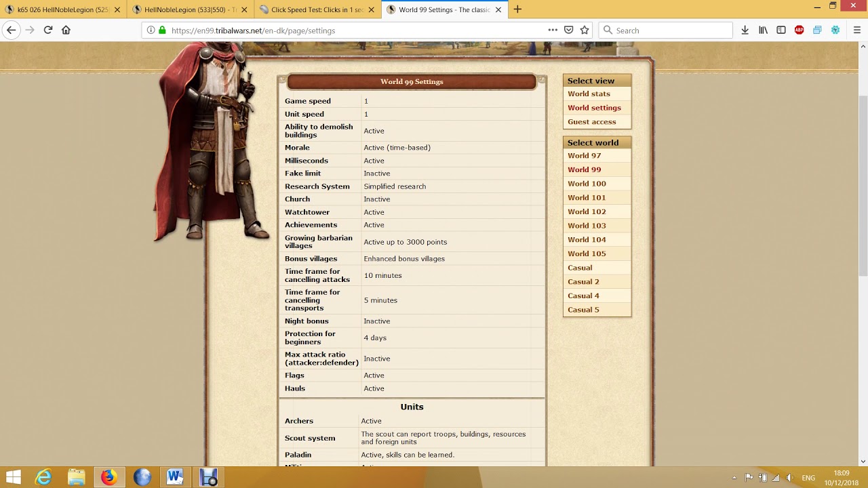Click the '4 days' beginner protection value
868x488 pixels.
click(x=375, y=338)
